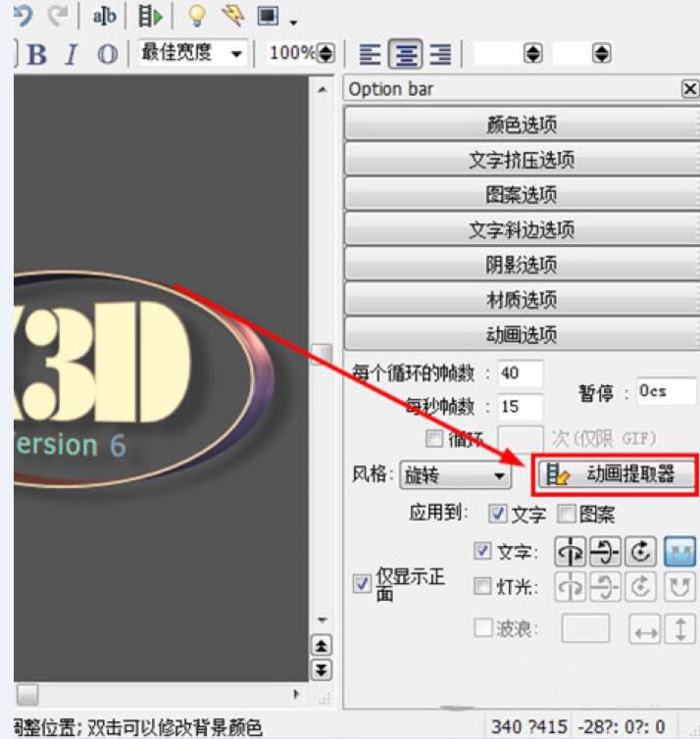The width and height of the screenshot is (700, 739).
Task: Click 波浪 vertical double-arrow icon
Action: click(679, 629)
